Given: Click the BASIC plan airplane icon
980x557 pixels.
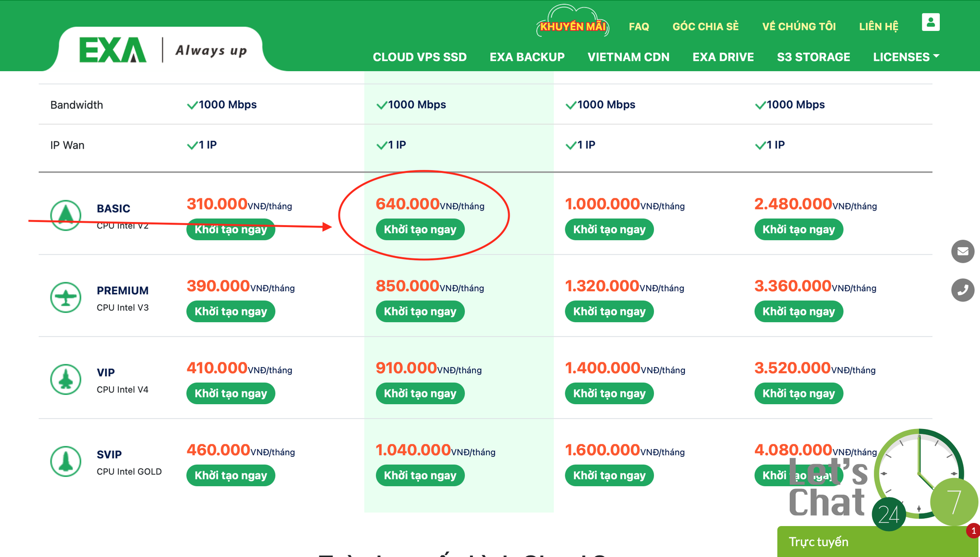Looking at the screenshot, I should point(66,215).
